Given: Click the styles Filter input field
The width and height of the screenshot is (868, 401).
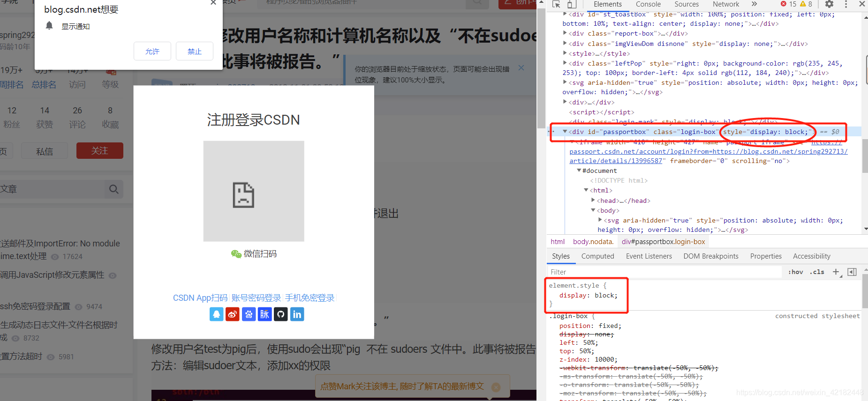Looking at the screenshot, I should click(664, 272).
